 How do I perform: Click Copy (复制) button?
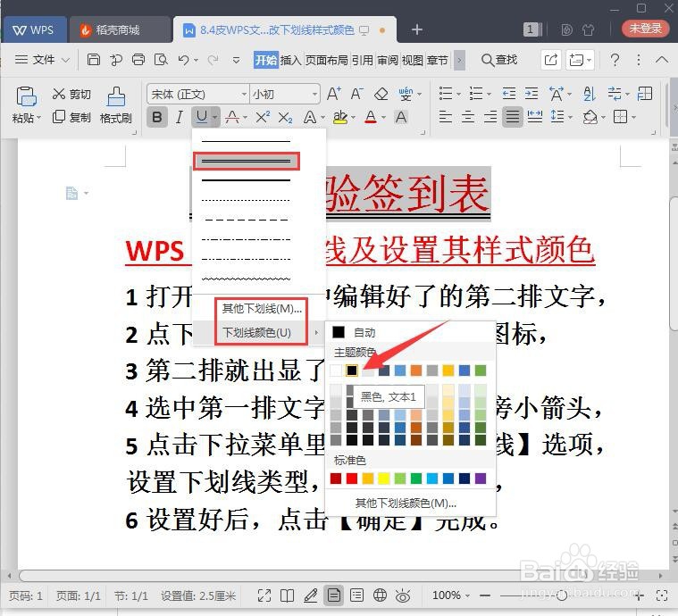pos(71,117)
